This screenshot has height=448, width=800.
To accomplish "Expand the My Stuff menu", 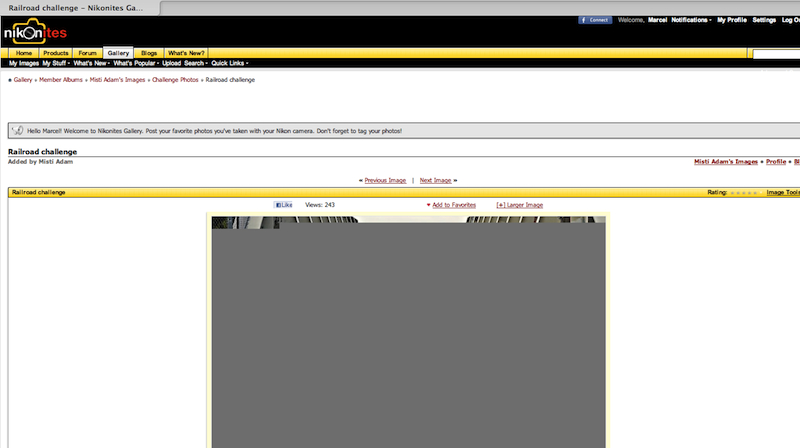I will [x=55, y=63].
